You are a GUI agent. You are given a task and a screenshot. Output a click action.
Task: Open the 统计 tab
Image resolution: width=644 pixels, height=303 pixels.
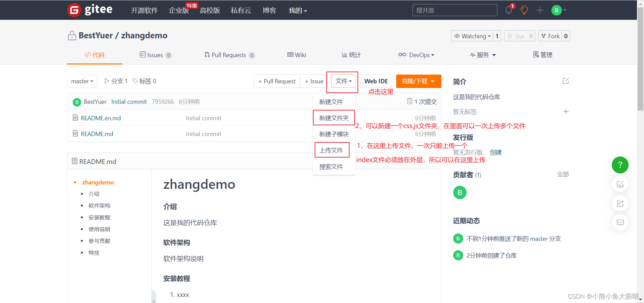[351, 55]
